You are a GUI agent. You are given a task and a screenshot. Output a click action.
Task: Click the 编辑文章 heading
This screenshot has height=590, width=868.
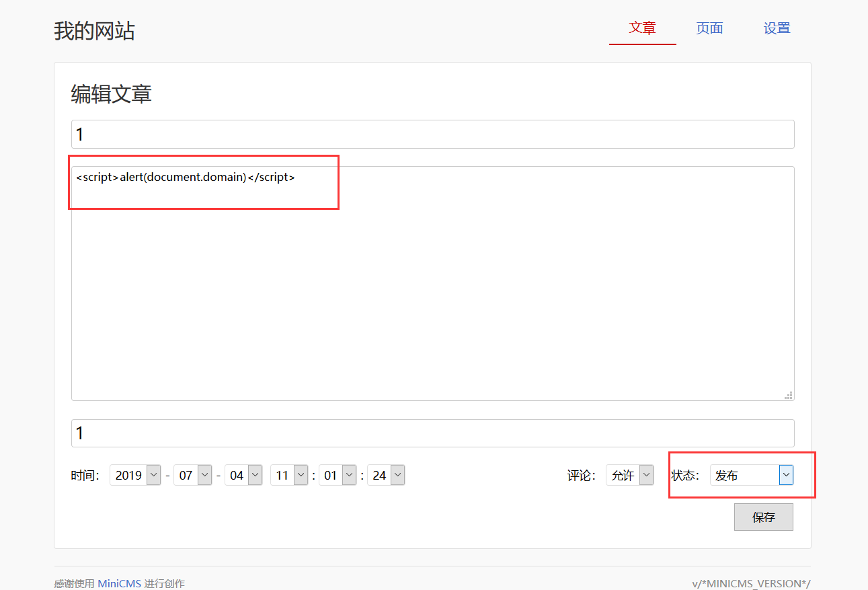tap(112, 94)
